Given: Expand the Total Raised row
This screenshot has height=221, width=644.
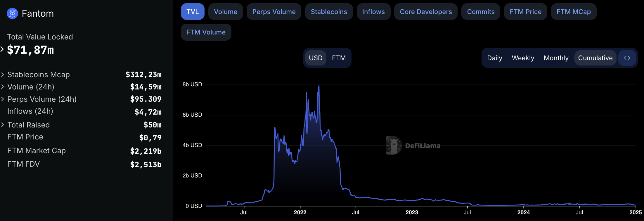Looking at the screenshot, I should coord(3,125).
